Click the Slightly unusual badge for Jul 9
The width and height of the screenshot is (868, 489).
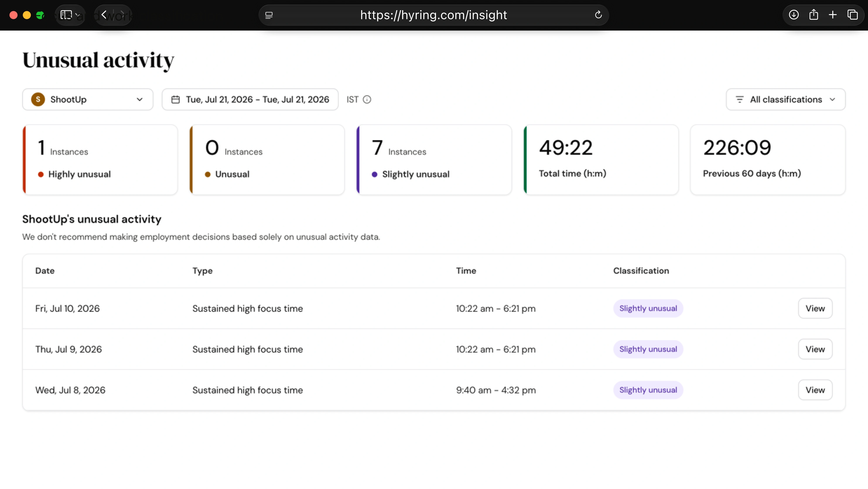click(648, 349)
